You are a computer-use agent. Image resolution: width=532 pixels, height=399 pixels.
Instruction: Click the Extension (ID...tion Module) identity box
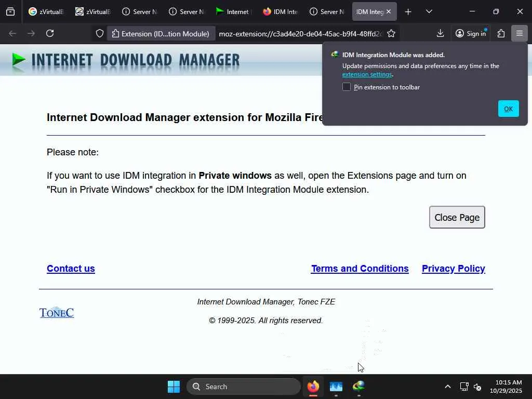[161, 34]
